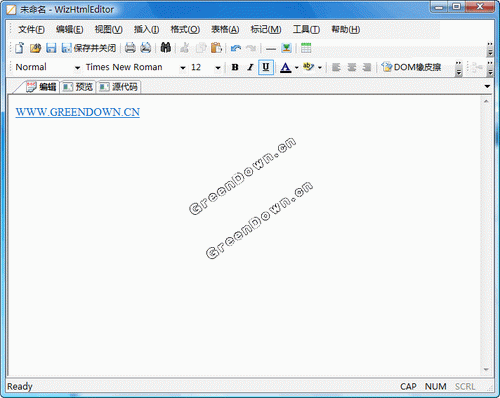Image resolution: width=500 pixels, height=398 pixels.
Task: Click the WizHtmlEditor title bar app icon
Action: (x=11, y=10)
